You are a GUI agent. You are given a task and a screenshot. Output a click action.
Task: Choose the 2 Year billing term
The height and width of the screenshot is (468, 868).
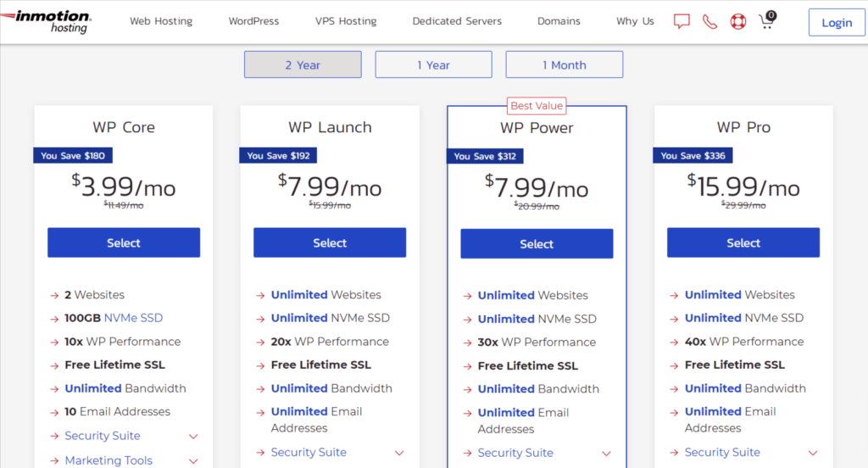303,64
